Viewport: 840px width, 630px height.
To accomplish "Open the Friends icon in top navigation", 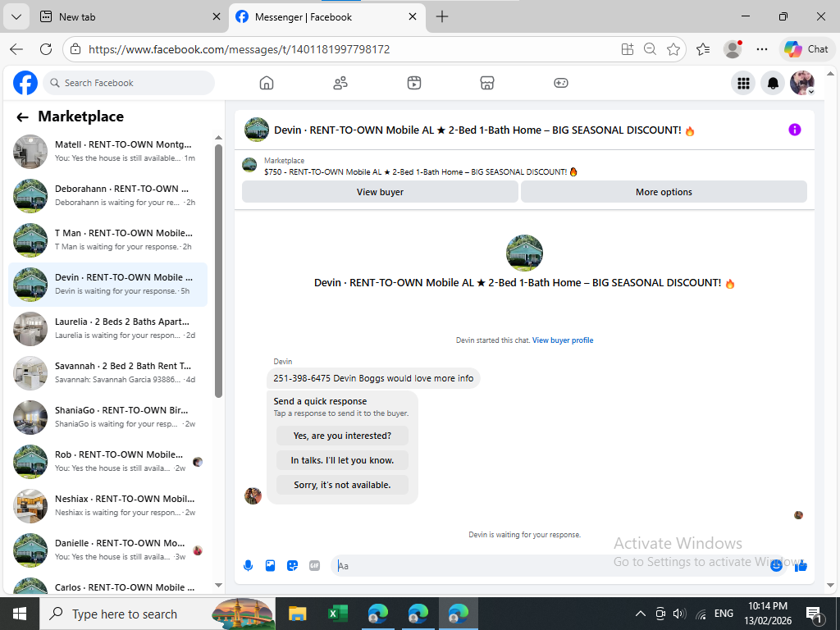I will 340,83.
